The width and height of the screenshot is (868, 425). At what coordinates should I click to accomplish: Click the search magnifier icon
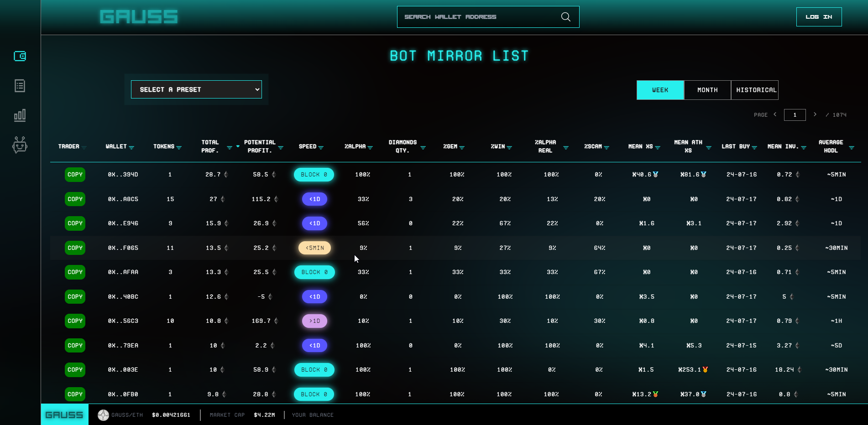pyautogui.click(x=565, y=17)
